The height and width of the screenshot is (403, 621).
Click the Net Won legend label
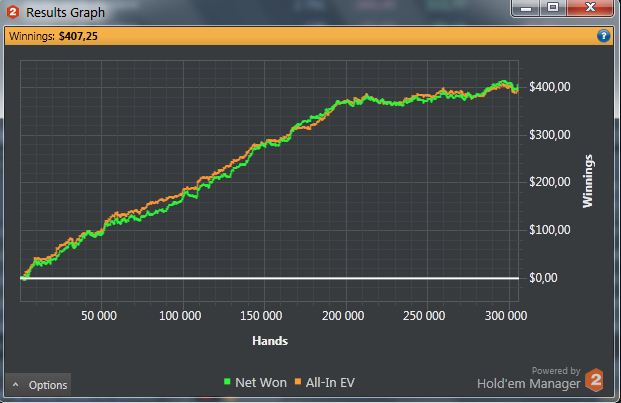[261, 382]
